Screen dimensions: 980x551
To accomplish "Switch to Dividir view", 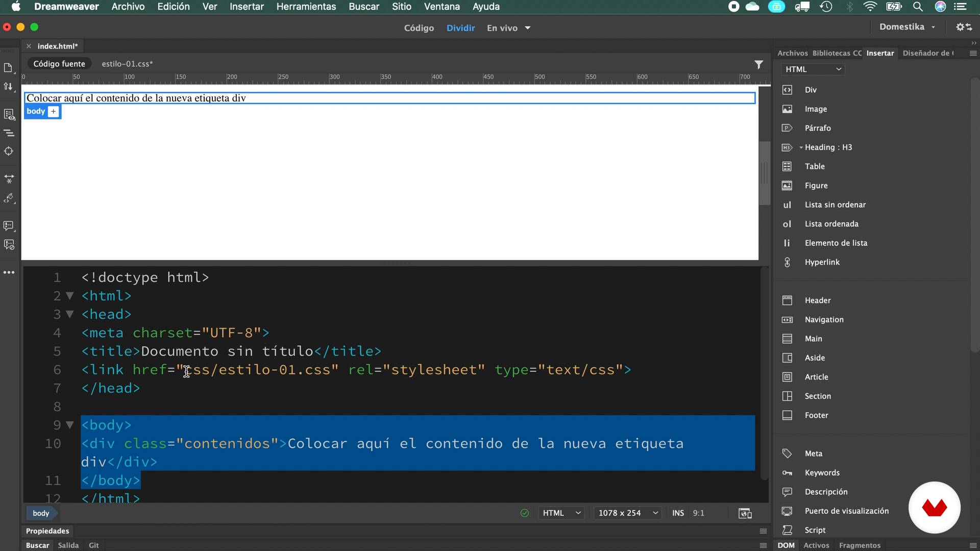I will 460,28.
